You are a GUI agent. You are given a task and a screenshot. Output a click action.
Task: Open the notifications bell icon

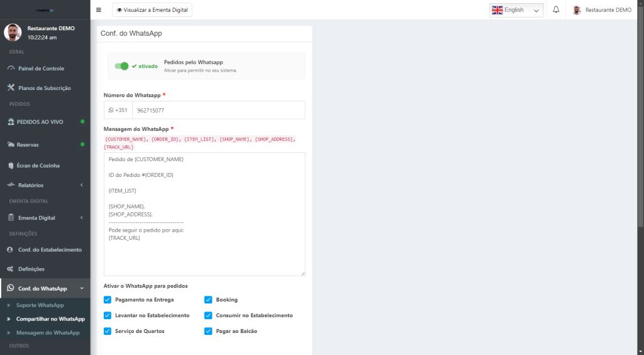[x=556, y=10]
